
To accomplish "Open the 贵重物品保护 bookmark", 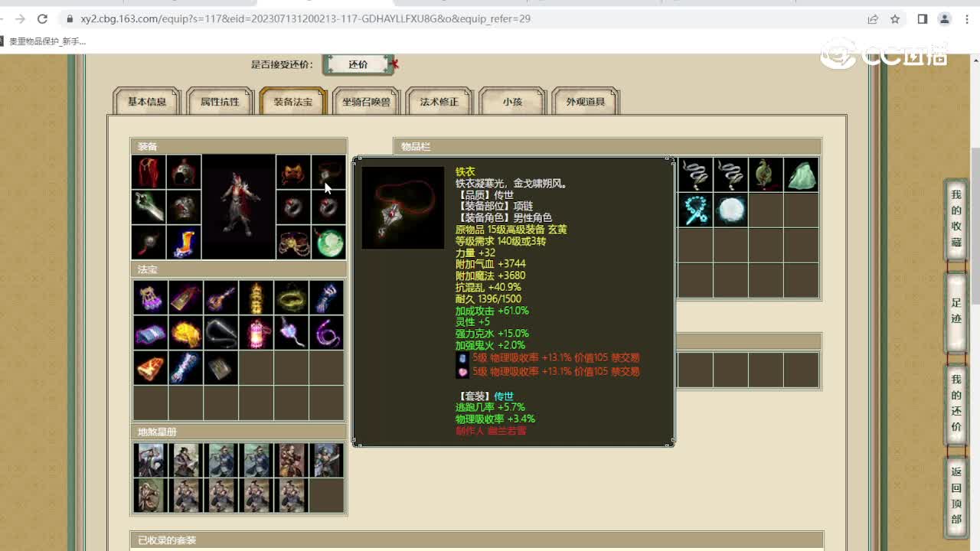I will coord(44,41).
